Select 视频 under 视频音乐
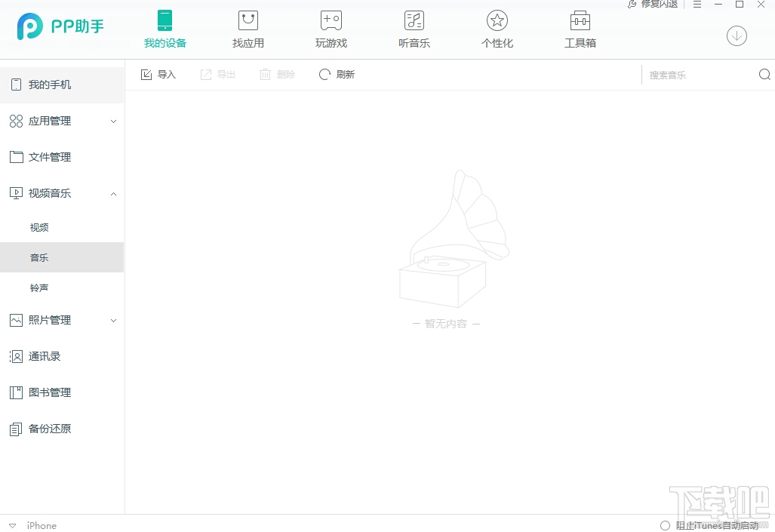This screenshot has width=775, height=532. click(x=39, y=227)
